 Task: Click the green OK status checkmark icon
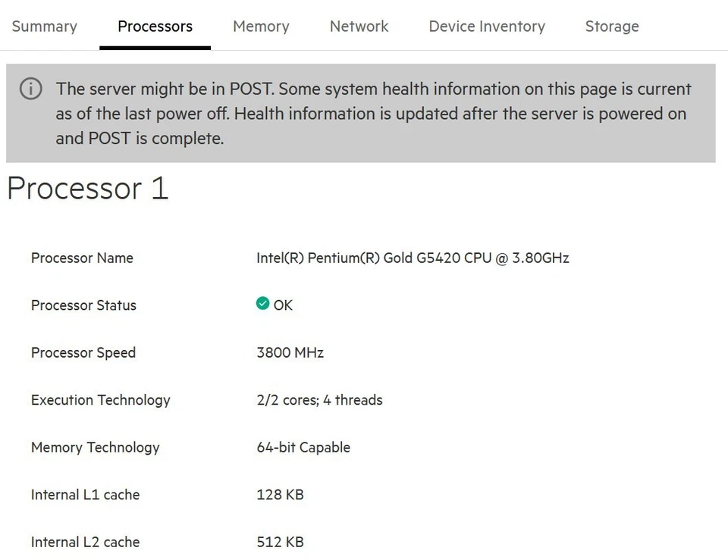(263, 305)
